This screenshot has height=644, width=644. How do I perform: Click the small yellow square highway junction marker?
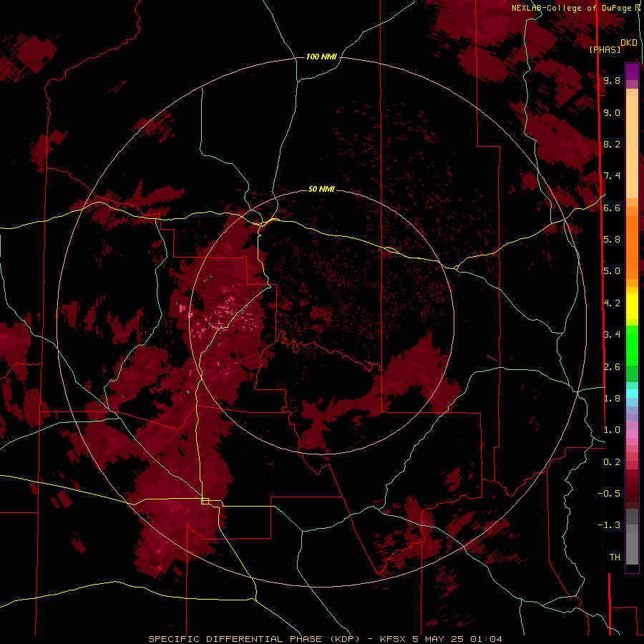click(x=205, y=501)
